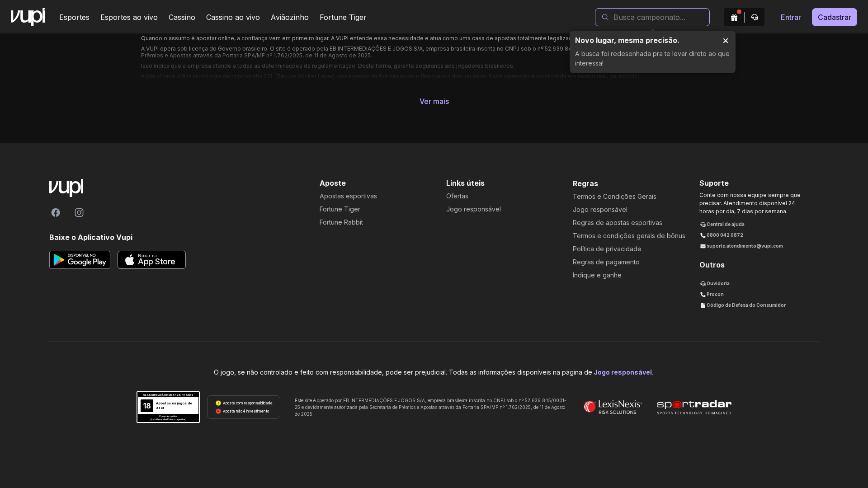Screen dimensions: 868x488
Task: Download the app from Google Play
Action: [x=80, y=260]
